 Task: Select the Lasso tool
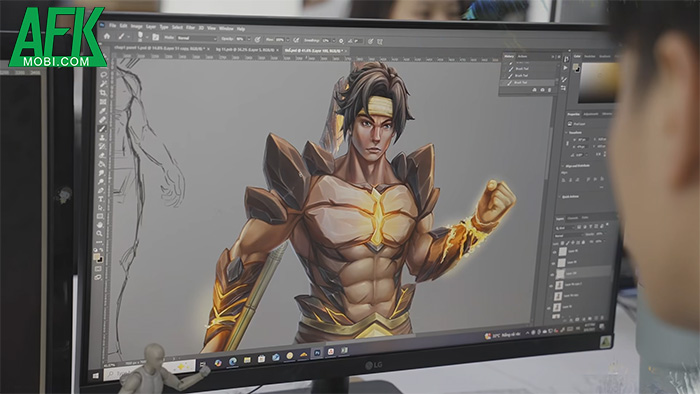(x=103, y=75)
